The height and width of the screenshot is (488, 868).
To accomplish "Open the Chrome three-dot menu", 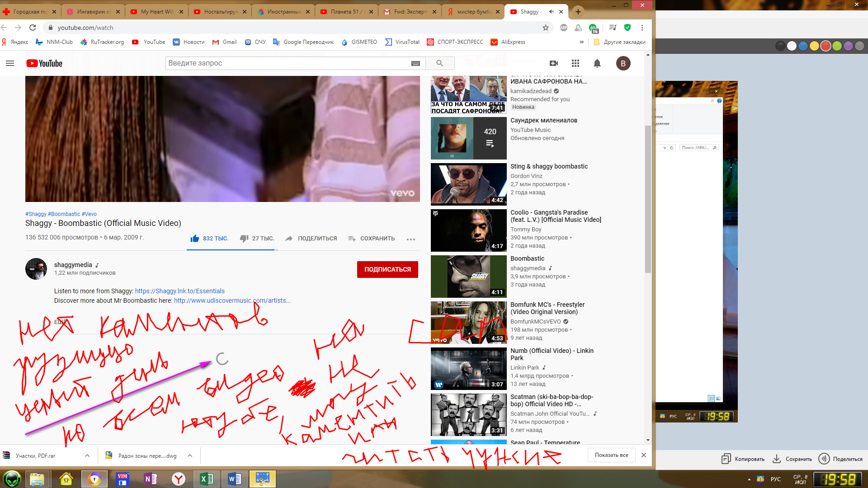I will (642, 28).
